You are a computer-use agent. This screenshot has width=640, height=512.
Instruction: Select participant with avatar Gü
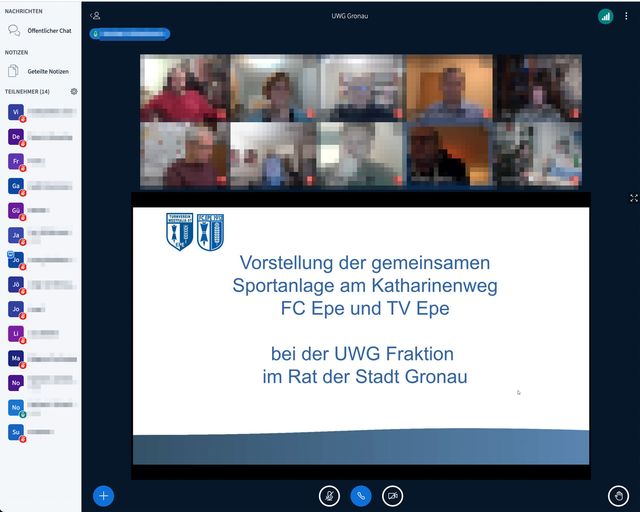click(x=16, y=211)
